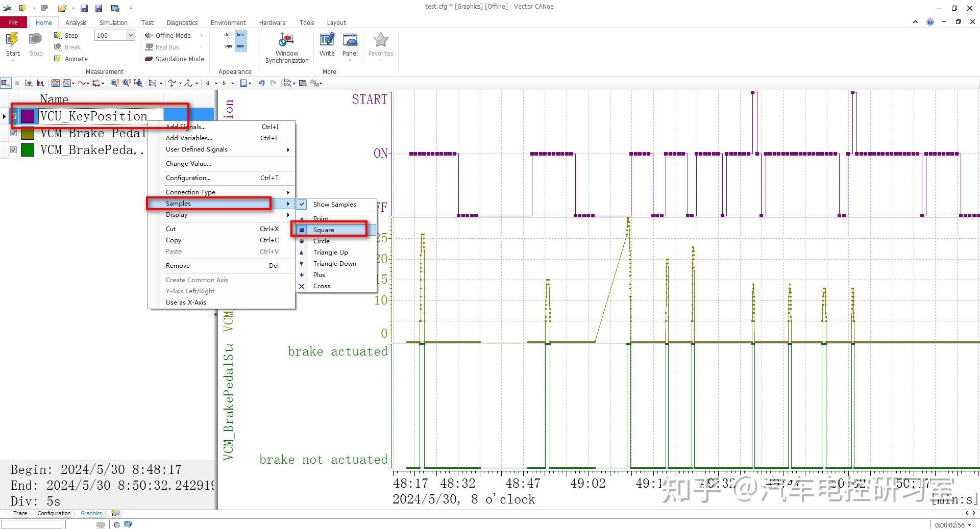Click the Step measurement icon
Viewport: 980px width, 529px height.
tap(58, 35)
